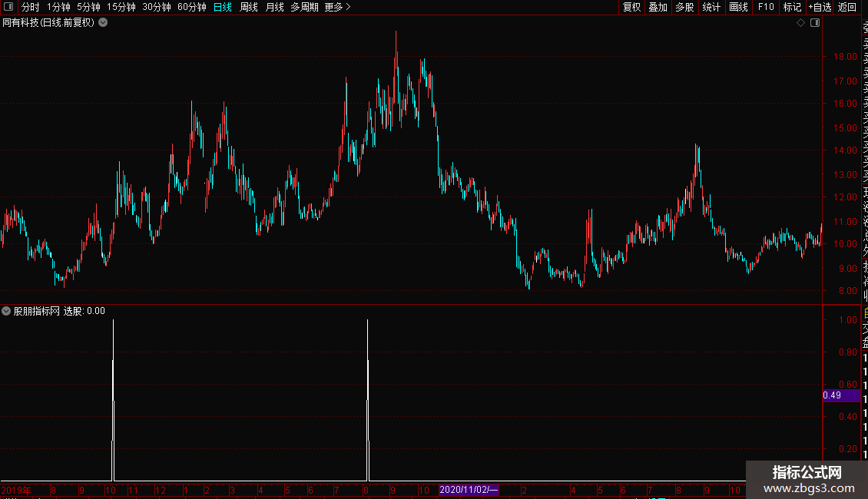Viewport: 868px width, 499px height.
Task: Select the 日线 daily tab
Action: [x=223, y=7]
